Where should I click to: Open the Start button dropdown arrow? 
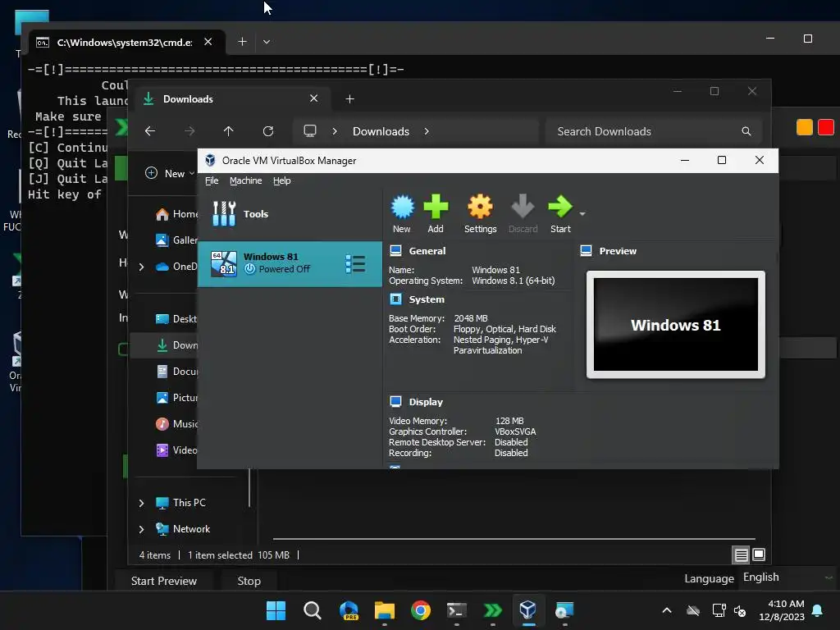tap(582, 214)
